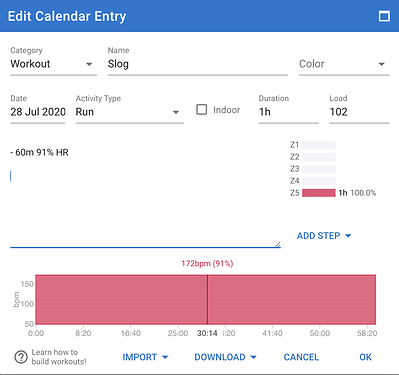Open the Learn how to build workouts link

click(x=59, y=357)
